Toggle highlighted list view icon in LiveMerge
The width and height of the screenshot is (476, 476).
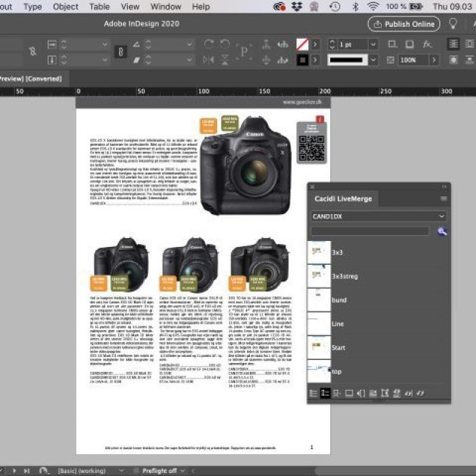[325, 393]
